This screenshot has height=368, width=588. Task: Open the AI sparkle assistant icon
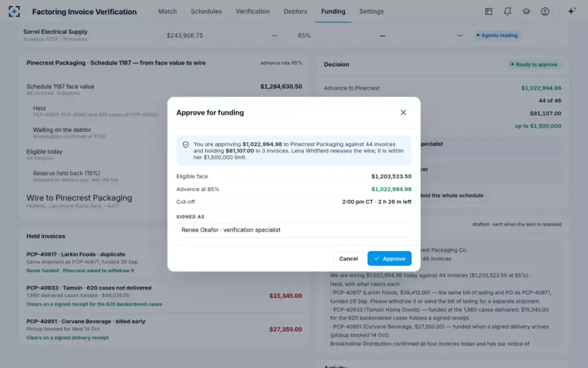pyautogui.click(x=571, y=11)
